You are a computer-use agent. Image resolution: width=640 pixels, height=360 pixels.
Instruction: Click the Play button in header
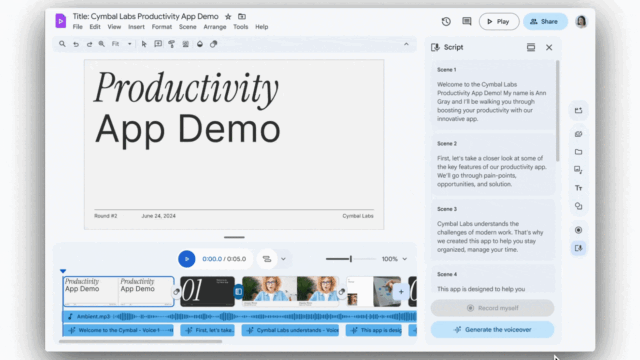pos(499,22)
